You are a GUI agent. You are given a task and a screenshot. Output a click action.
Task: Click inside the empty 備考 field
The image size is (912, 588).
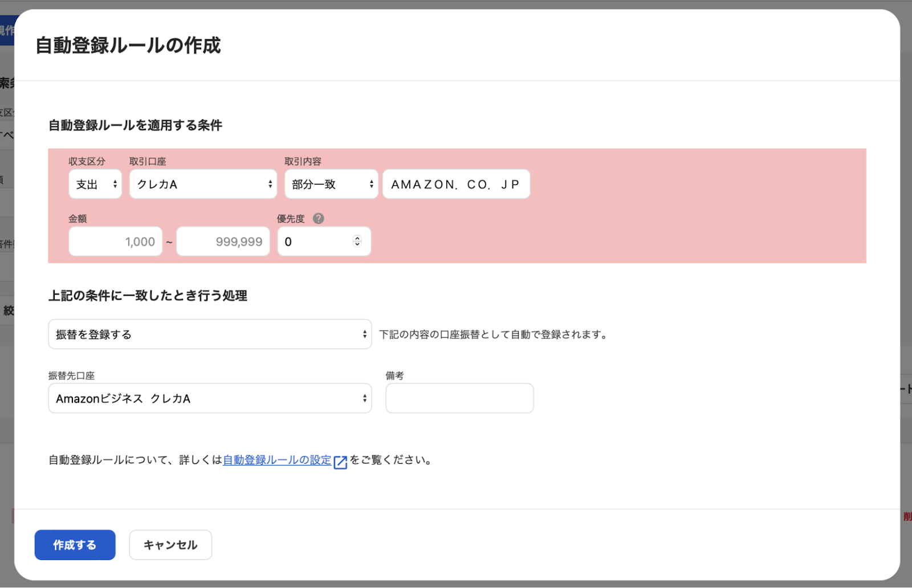459,398
